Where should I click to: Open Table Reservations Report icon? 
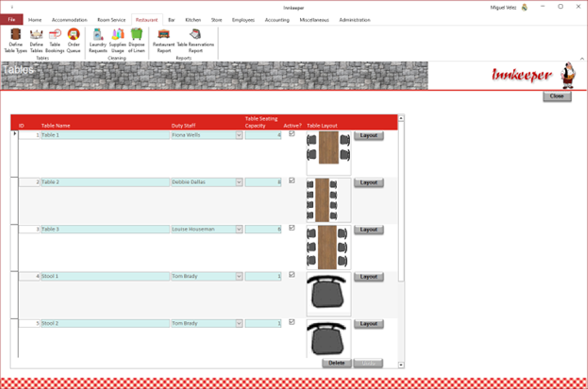195,41
